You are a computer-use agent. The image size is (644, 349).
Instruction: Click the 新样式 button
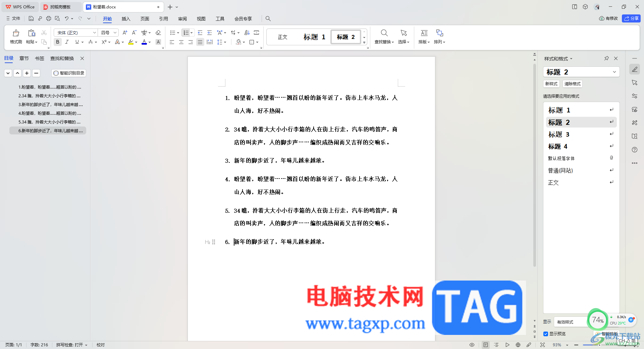551,84
